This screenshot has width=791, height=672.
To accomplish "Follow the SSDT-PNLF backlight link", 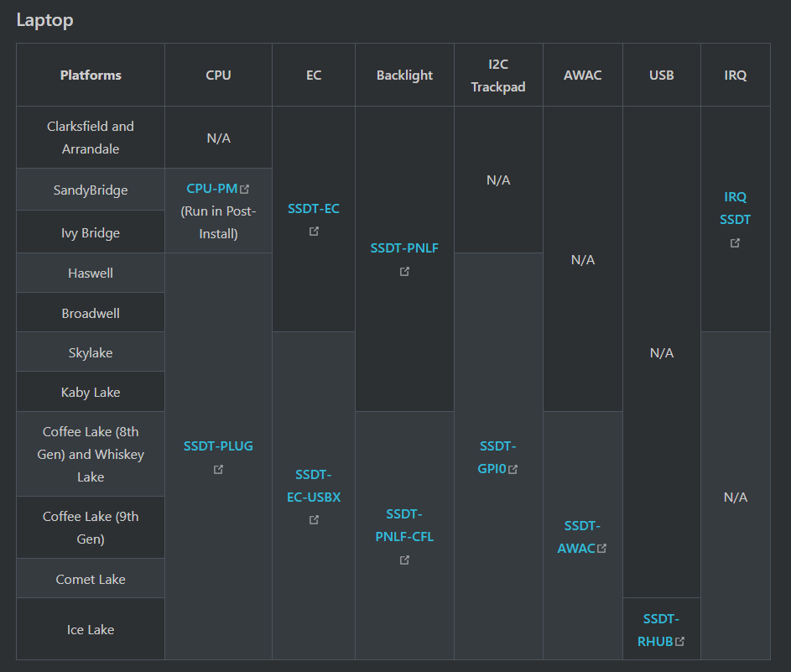I will [404, 247].
